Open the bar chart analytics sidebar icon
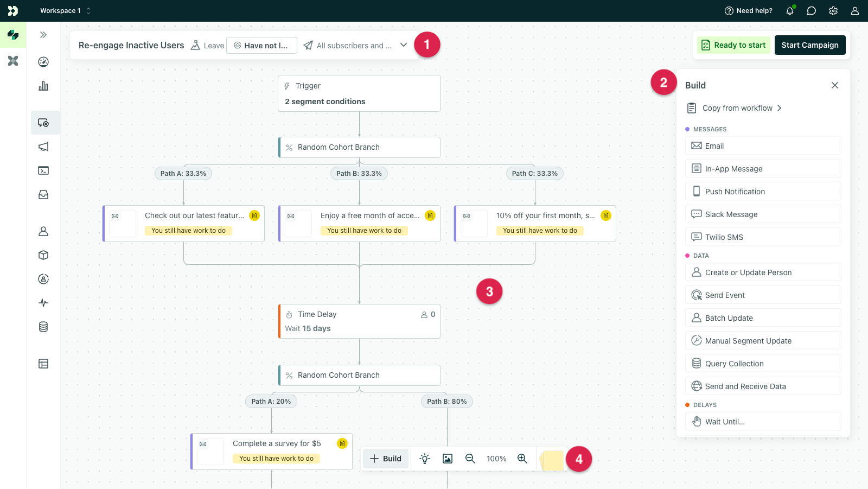The image size is (868, 489). click(43, 86)
